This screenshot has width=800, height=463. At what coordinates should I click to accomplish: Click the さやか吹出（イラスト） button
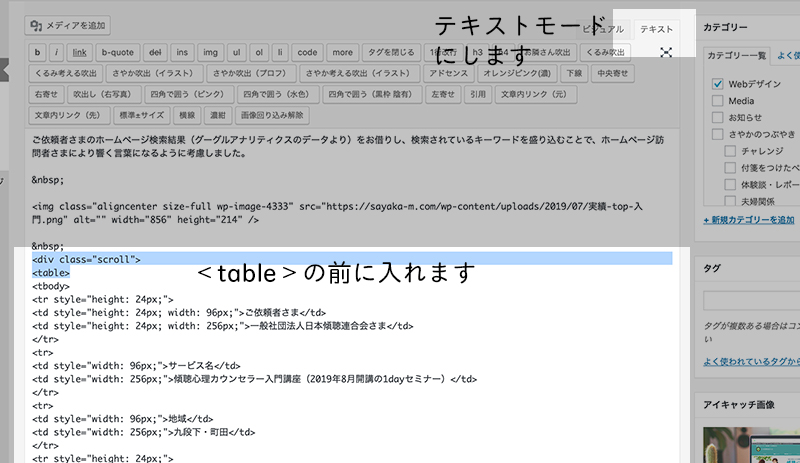pyautogui.click(x=155, y=73)
